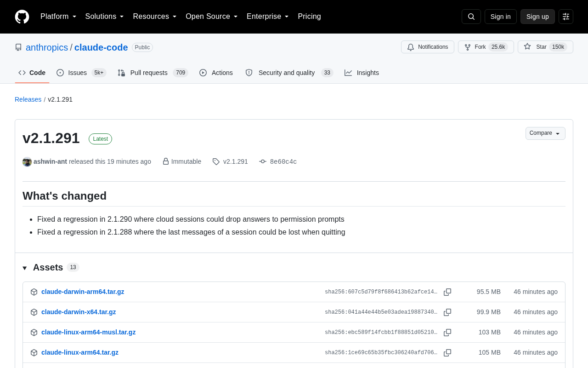This screenshot has width=588, height=368.
Task: Click the Sign in button
Action: click(x=501, y=17)
